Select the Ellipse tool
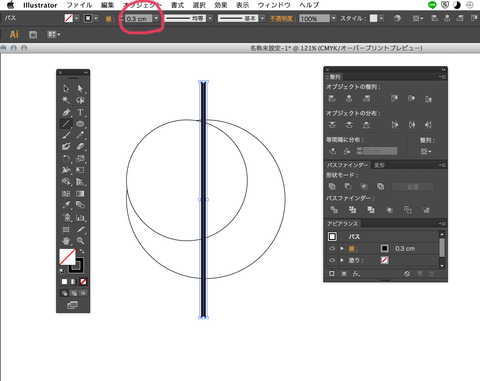480x381 pixels. (x=80, y=124)
